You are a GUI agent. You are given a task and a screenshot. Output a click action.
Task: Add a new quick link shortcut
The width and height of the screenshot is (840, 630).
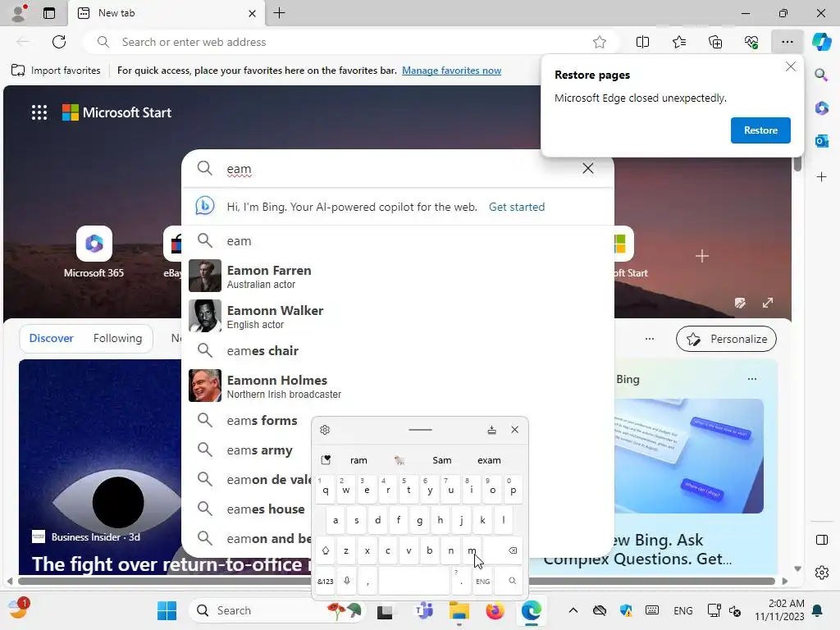(702, 256)
